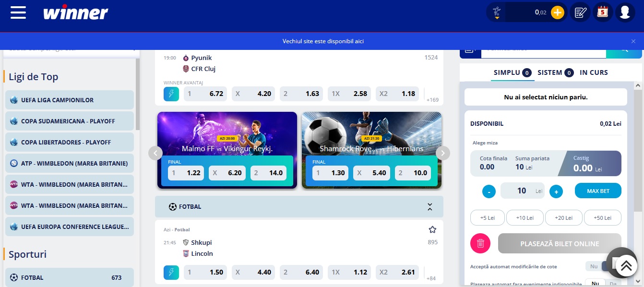This screenshot has width=644, height=287.
Task: Favorite the Shkupi vs Lincoln match star
Action: [x=432, y=229]
